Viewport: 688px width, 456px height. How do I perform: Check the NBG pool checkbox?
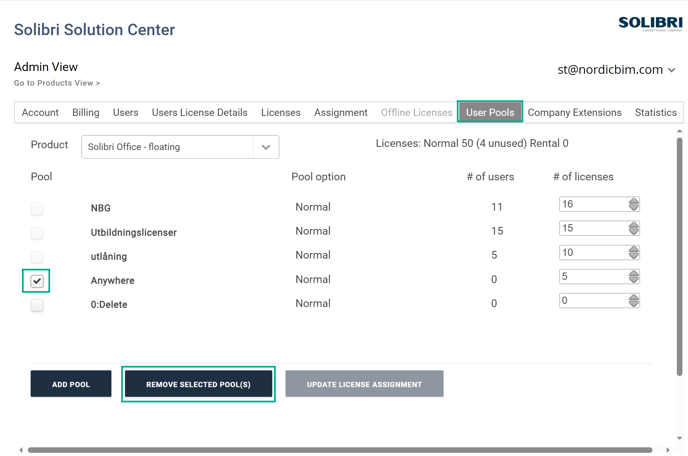pyautogui.click(x=37, y=208)
